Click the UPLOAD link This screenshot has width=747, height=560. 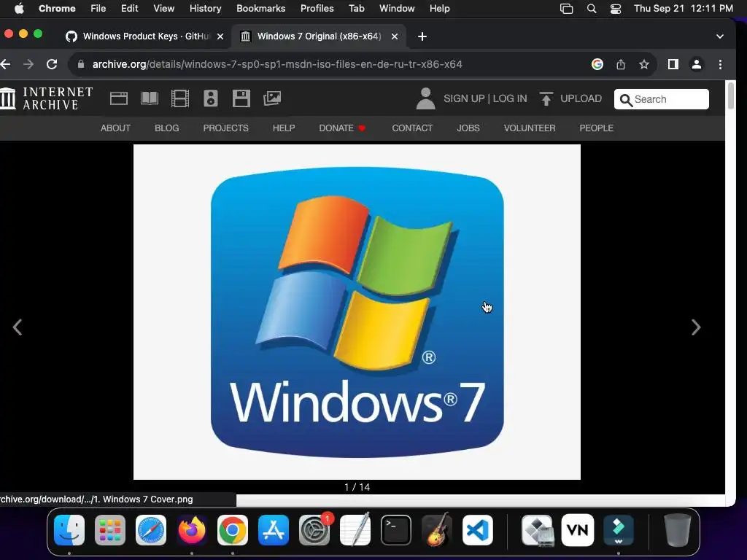click(x=581, y=98)
